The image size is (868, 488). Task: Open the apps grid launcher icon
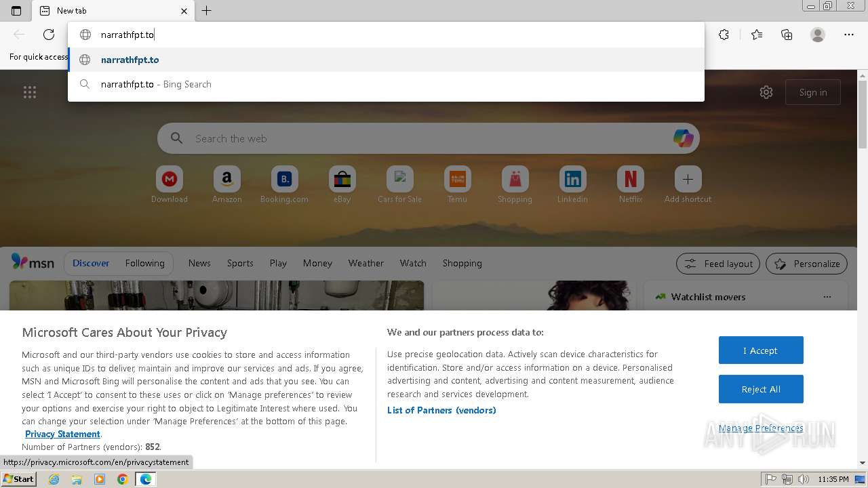[30, 92]
